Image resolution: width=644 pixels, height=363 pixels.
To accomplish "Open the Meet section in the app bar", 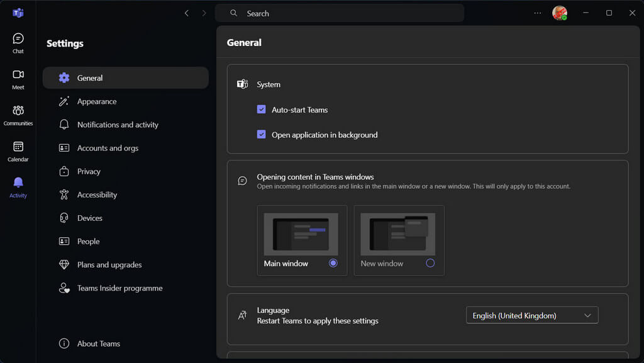I will click(18, 79).
